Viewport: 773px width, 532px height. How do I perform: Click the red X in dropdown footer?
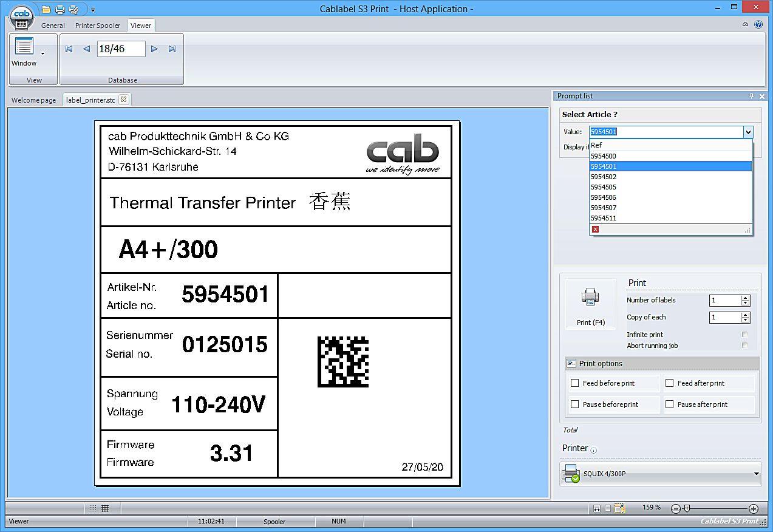595,229
